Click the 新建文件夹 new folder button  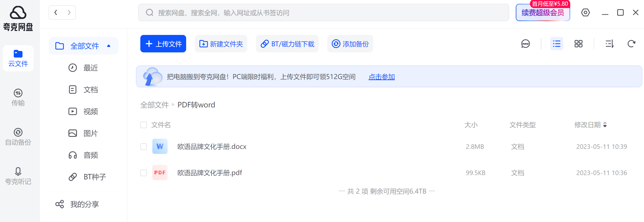coord(221,44)
